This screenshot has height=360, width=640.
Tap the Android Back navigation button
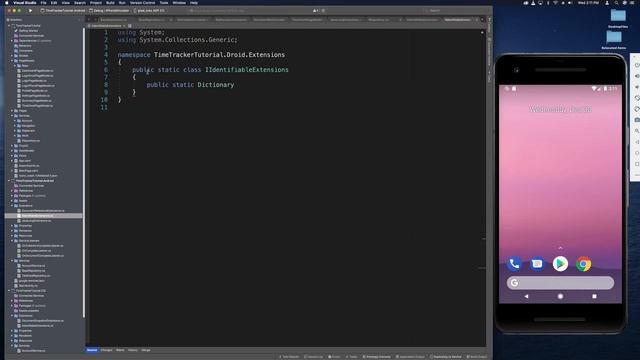pos(527,296)
